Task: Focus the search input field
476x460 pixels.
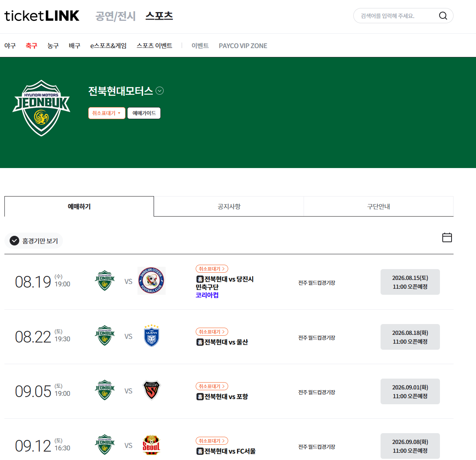Action: point(395,16)
